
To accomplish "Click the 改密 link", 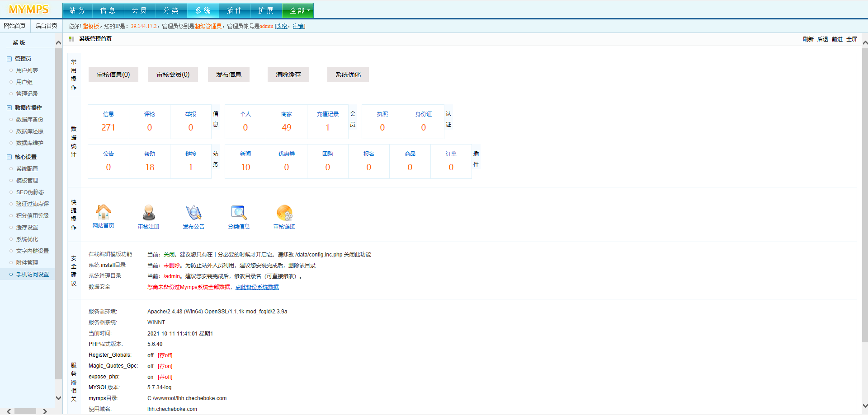I will click(282, 26).
